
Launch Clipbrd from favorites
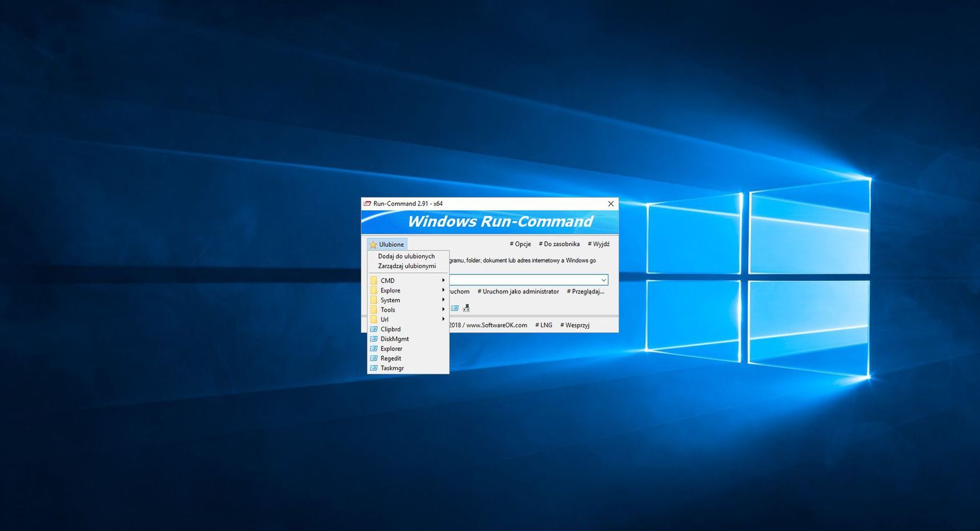pos(408,329)
